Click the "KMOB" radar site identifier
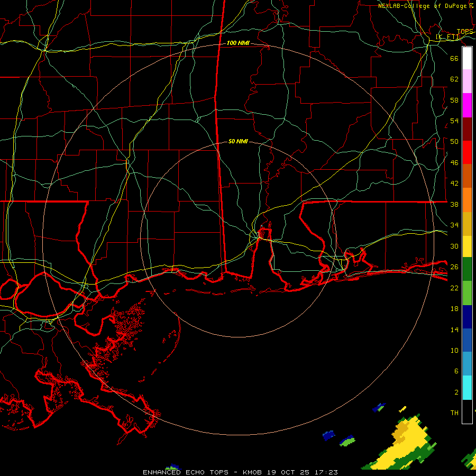476x476 pixels. [x=252, y=472]
